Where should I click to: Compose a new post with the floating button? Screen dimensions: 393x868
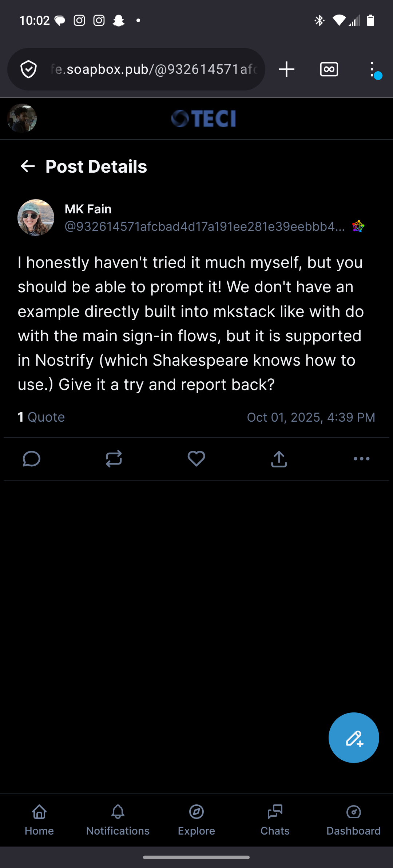pos(354,738)
